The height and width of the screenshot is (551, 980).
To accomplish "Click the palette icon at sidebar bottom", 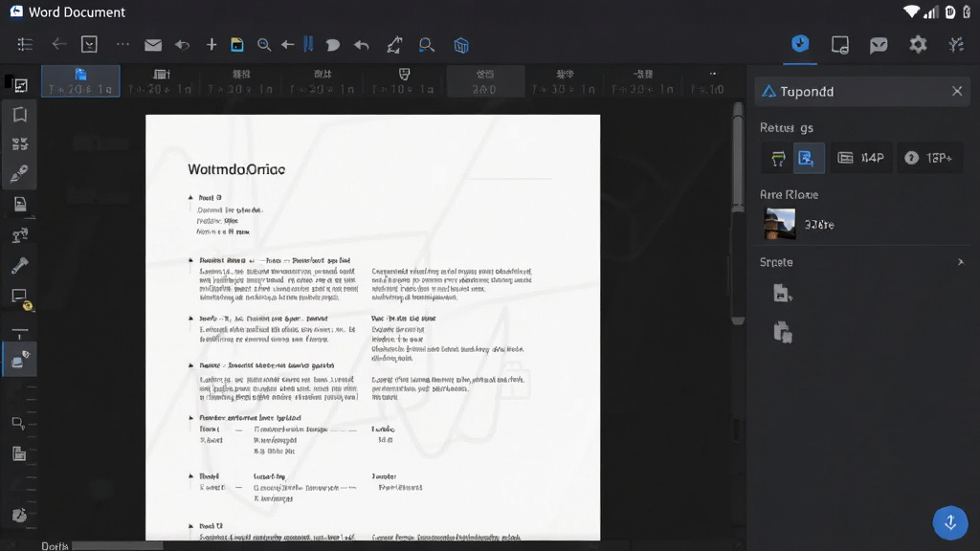I will pyautogui.click(x=19, y=516).
